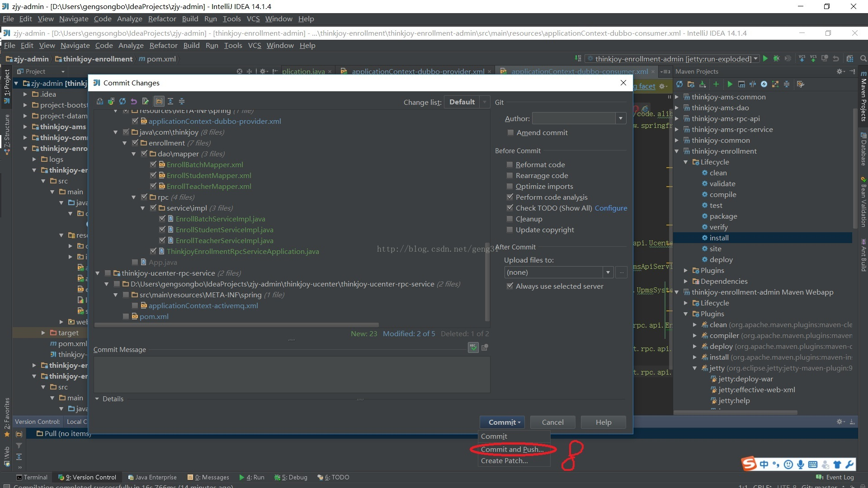The image size is (868, 488).
Task: Click the Cancel button
Action: pyautogui.click(x=552, y=422)
